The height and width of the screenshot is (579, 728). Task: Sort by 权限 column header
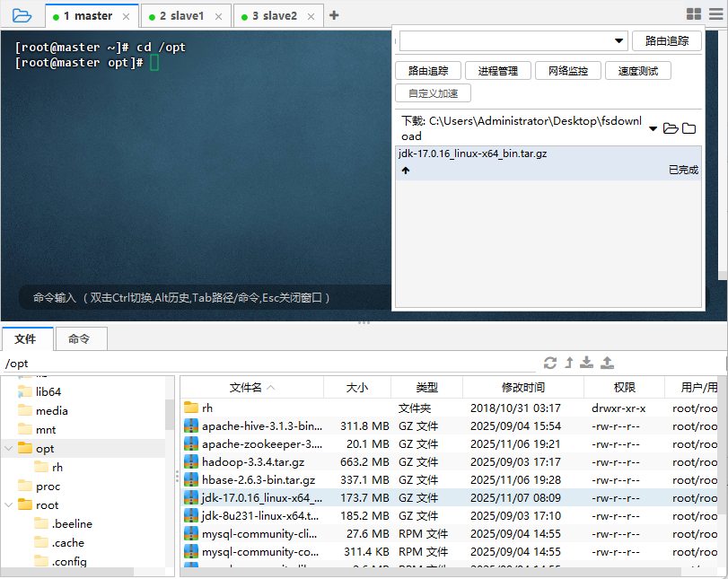click(x=624, y=387)
